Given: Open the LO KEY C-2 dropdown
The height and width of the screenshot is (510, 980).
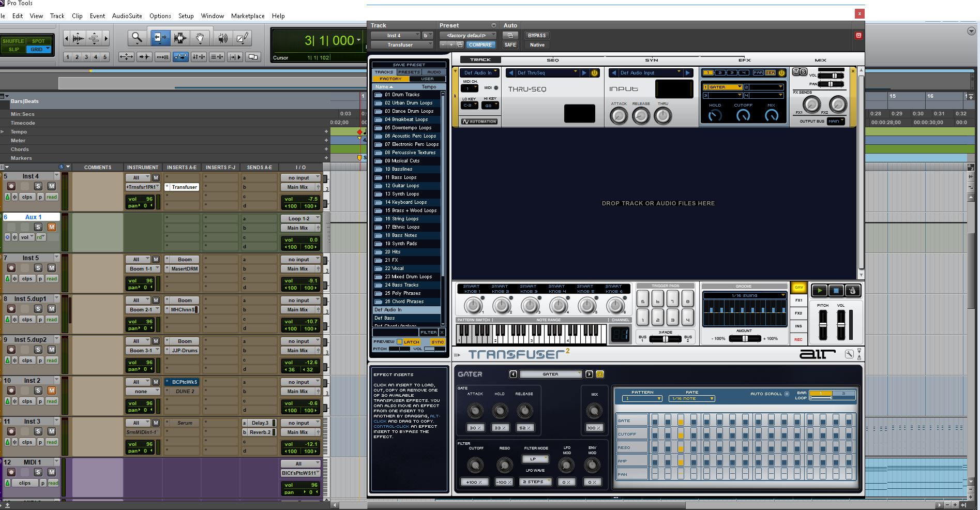Looking at the screenshot, I should [x=469, y=105].
